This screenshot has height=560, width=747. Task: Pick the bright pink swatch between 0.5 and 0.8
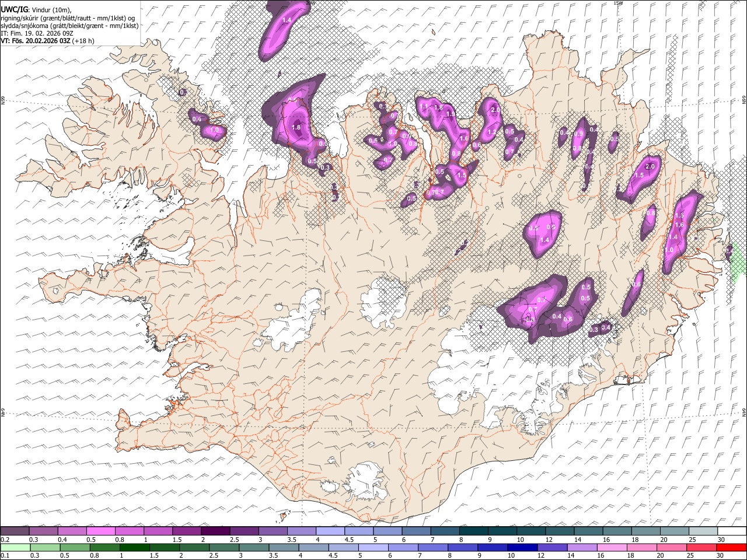[x=101, y=531]
